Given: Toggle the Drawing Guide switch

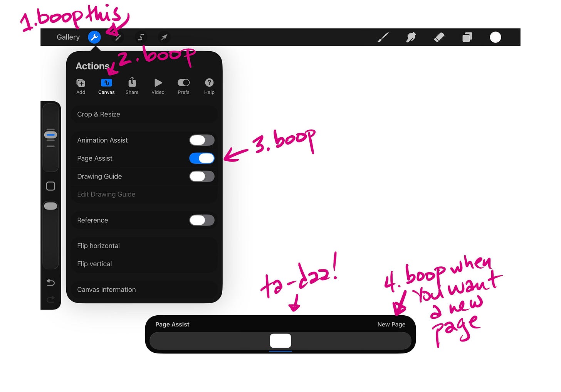Looking at the screenshot, I should pos(202,177).
